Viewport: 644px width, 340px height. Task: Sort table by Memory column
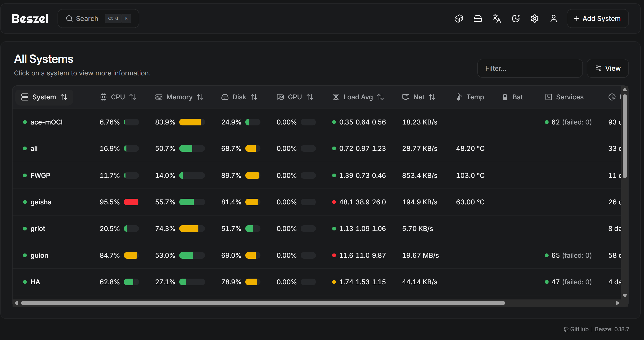point(179,97)
